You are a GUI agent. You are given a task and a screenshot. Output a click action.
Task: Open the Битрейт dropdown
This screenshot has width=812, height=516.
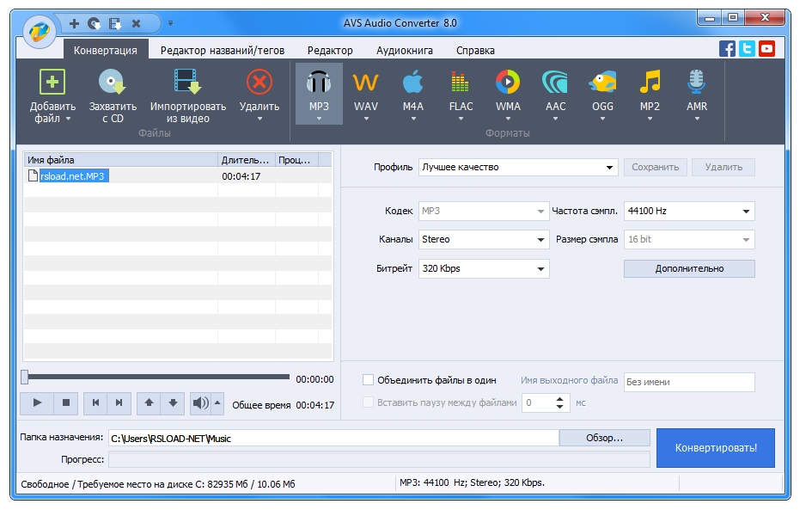click(x=540, y=268)
